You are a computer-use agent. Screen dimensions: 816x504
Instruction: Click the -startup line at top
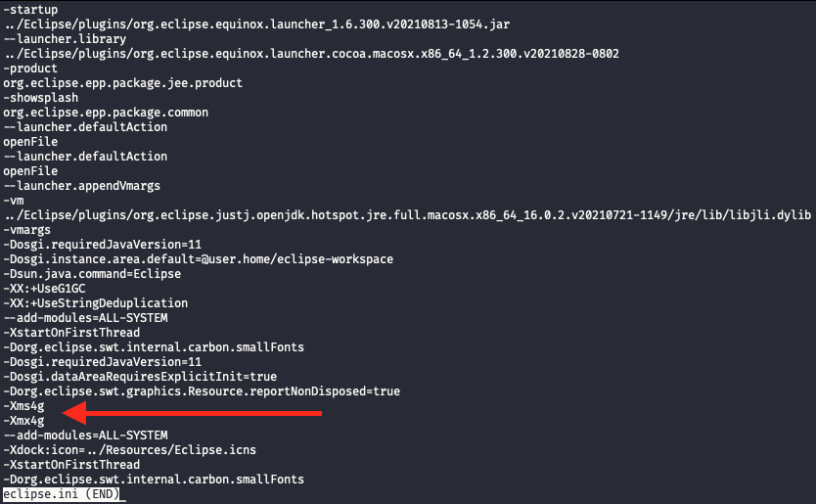[x=30, y=10]
